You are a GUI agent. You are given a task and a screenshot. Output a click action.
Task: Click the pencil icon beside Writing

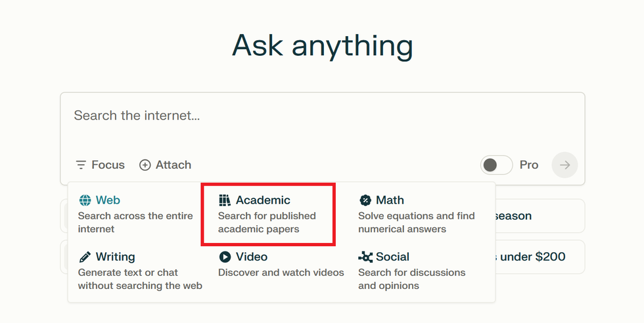pyautogui.click(x=85, y=257)
